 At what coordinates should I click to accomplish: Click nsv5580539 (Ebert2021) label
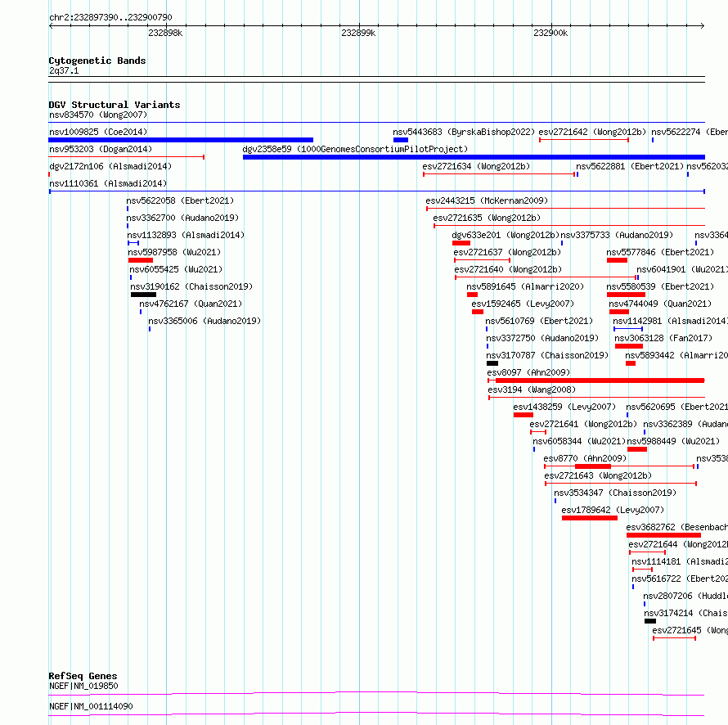coord(660,286)
